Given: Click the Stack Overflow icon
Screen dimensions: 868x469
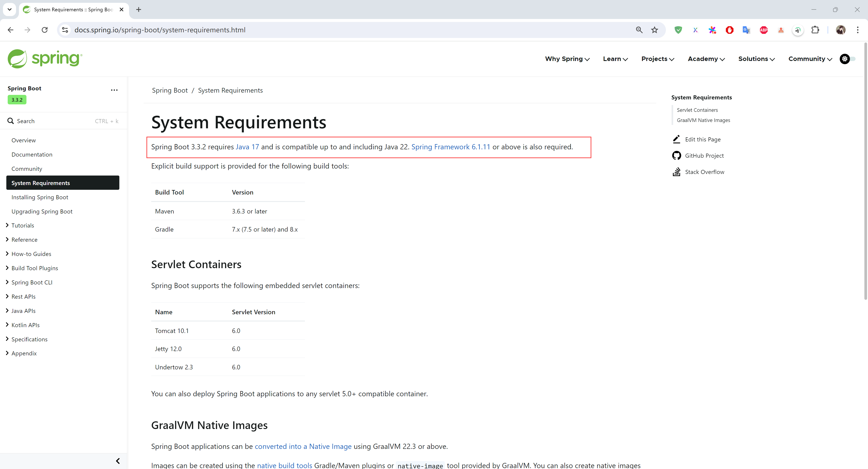Looking at the screenshot, I should point(676,172).
